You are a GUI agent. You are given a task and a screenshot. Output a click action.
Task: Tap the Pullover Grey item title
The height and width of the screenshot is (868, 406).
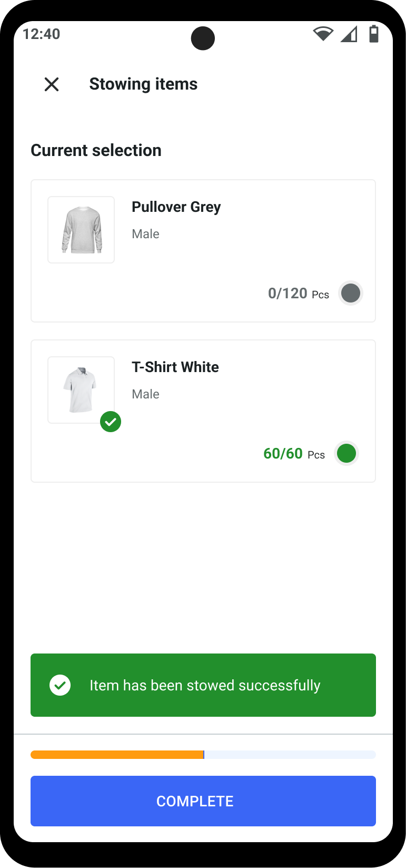[x=176, y=207]
